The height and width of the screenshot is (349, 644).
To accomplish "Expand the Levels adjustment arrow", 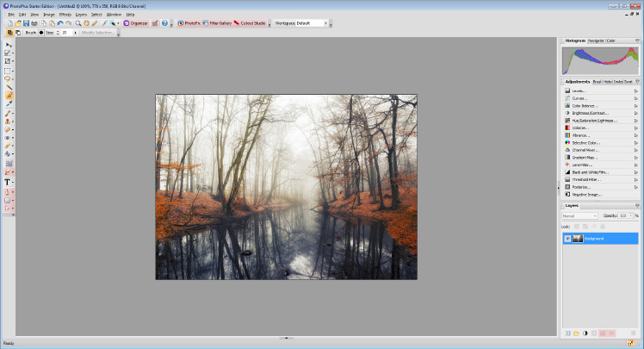I will (x=635, y=90).
